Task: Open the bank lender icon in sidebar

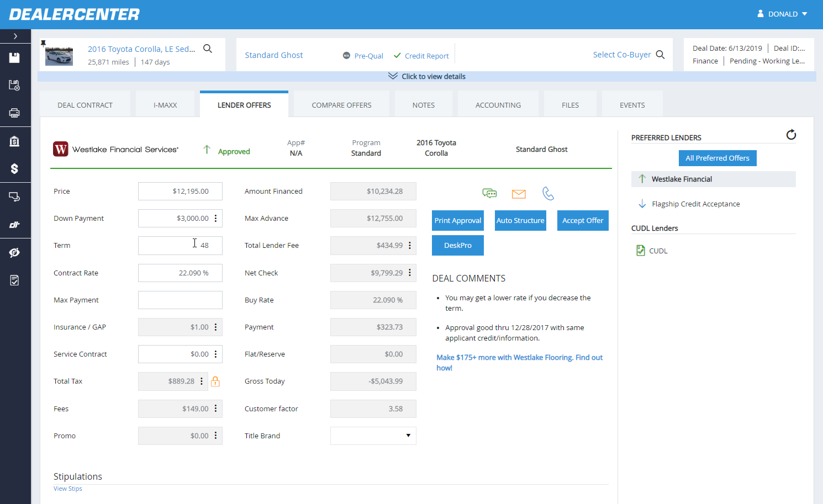Action: pos(14,141)
